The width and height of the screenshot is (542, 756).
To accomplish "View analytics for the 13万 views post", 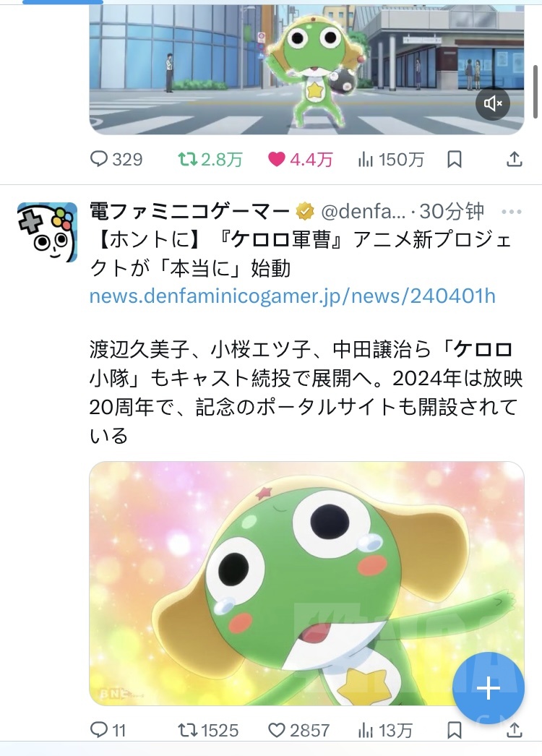I will coord(384,730).
